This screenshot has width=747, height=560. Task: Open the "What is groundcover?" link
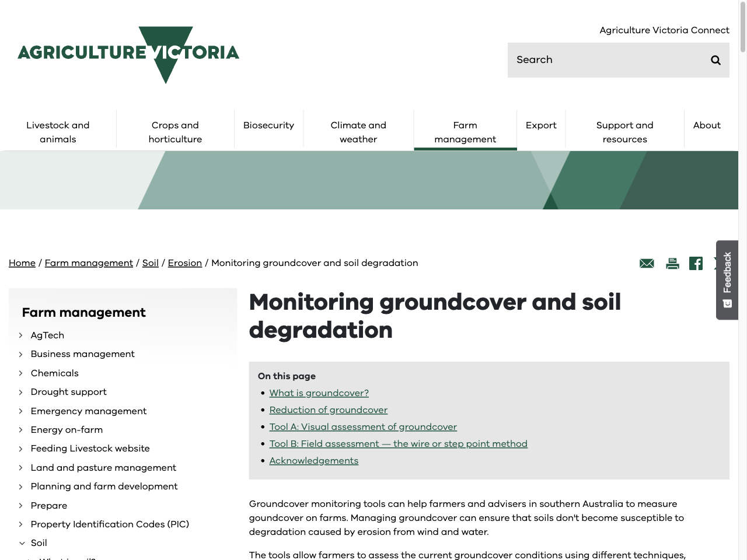coord(319,393)
